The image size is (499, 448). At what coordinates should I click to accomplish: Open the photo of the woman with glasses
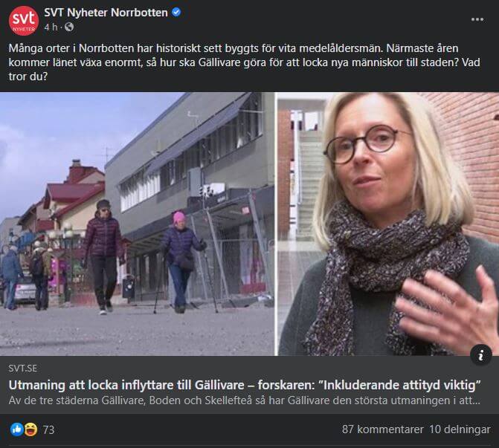(388, 224)
